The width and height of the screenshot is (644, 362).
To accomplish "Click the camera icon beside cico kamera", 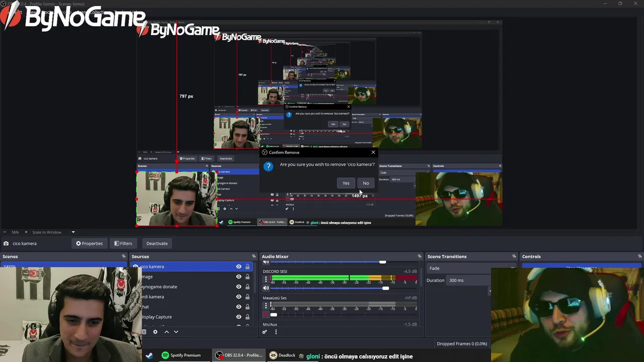I will pos(6,243).
